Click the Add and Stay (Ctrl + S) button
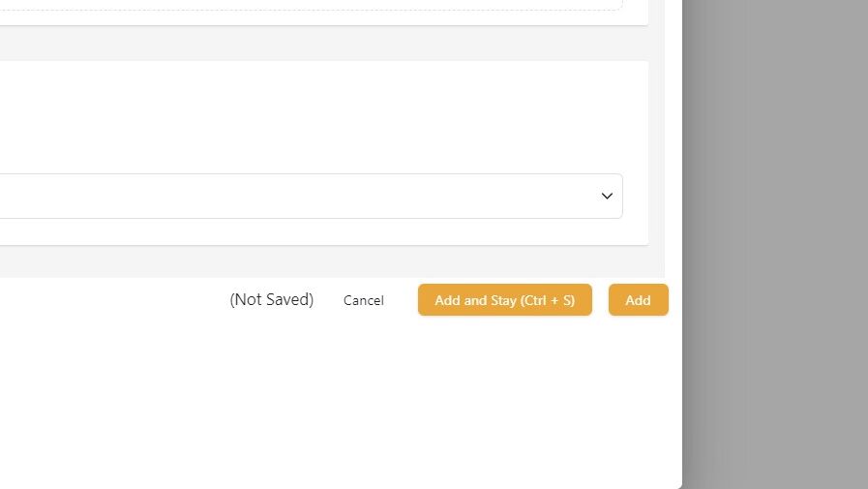Screen dimensions: 868x489 (505, 299)
